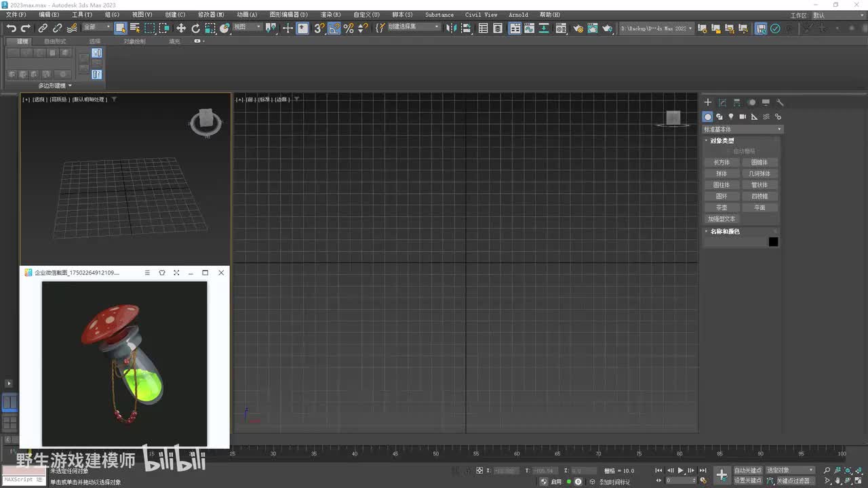Click the Shapes category icon

[719, 117]
